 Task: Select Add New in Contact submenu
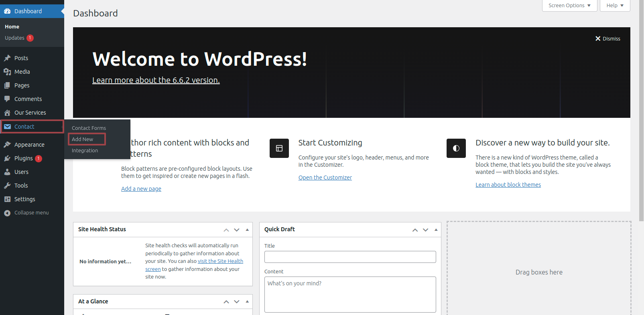coord(83,139)
